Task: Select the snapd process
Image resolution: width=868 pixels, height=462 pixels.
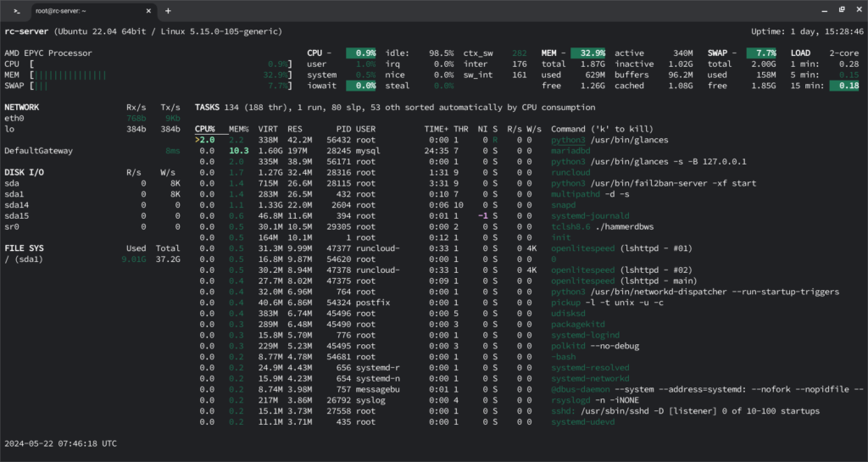Action: (x=563, y=205)
